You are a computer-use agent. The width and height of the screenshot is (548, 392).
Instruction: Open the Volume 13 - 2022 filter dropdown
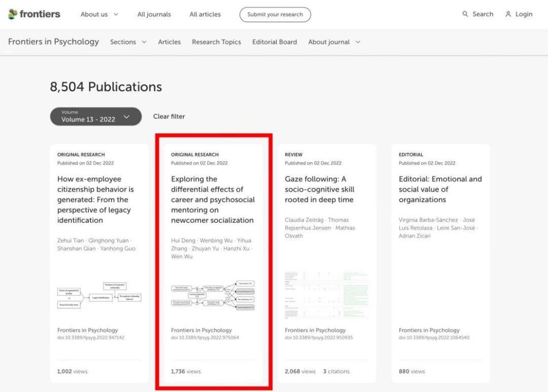tap(96, 116)
